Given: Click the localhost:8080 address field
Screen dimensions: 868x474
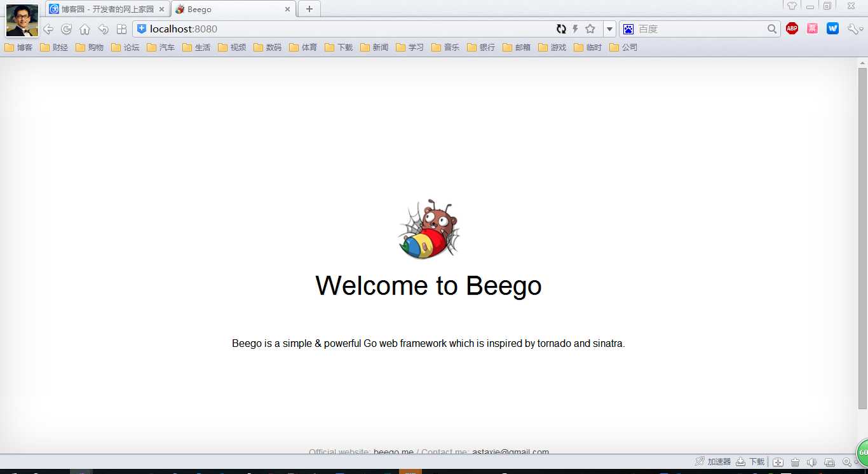Looking at the screenshot, I should 343,29.
